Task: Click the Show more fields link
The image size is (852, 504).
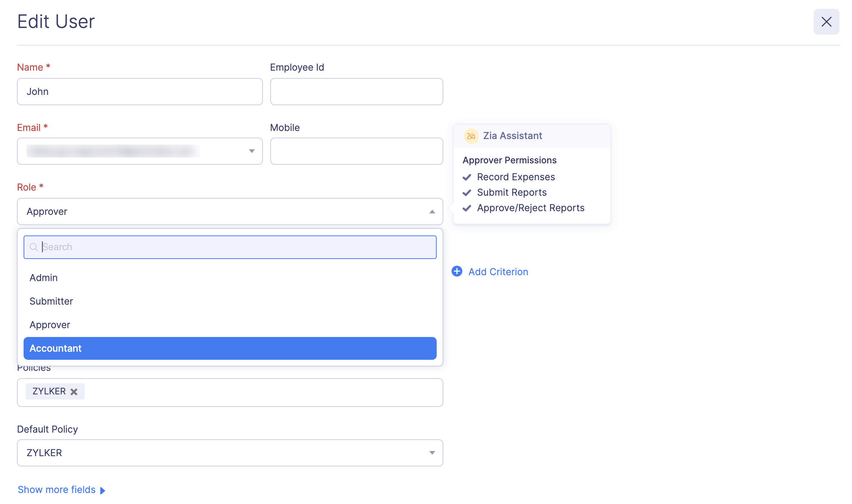Action: point(57,489)
